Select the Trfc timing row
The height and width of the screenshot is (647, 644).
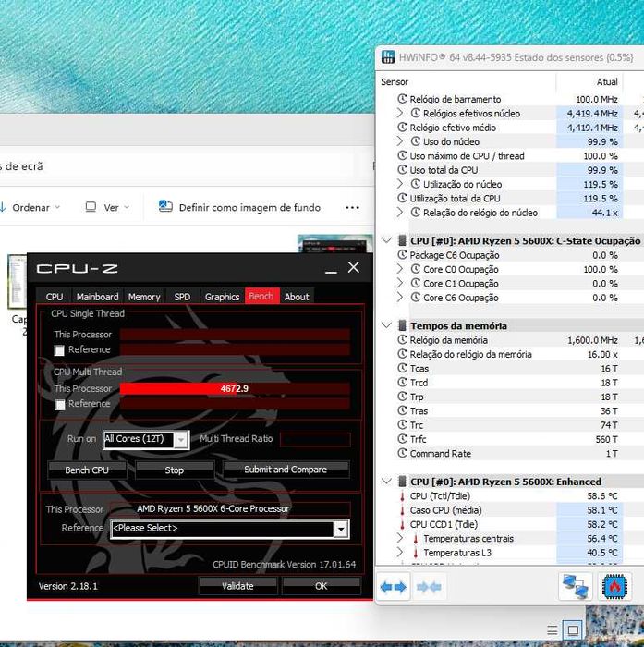point(509,439)
